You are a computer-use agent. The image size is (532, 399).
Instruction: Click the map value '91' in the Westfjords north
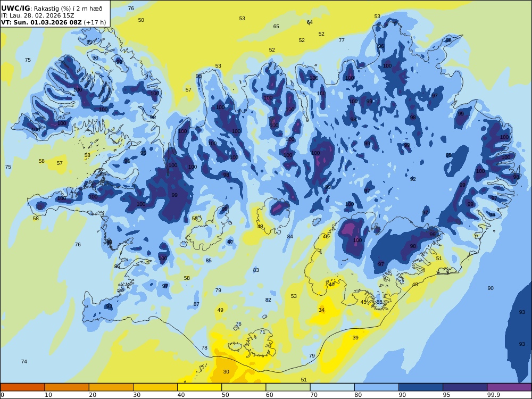point(89,41)
